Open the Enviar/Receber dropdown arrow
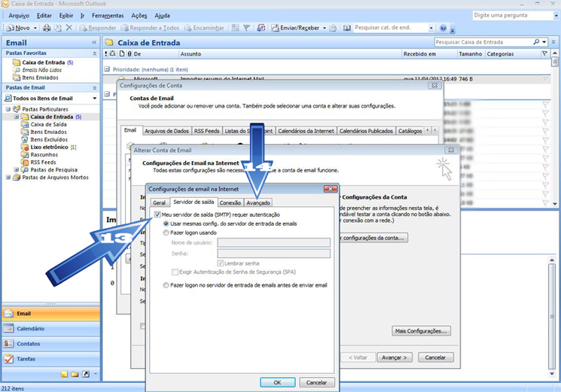Image resolution: width=561 pixels, height=392 pixels. pos(325,28)
